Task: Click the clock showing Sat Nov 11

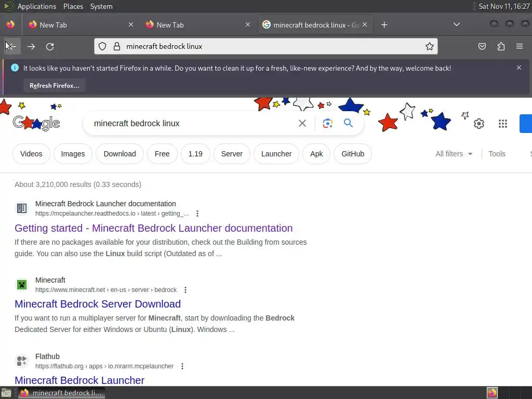Action: [x=503, y=6]
